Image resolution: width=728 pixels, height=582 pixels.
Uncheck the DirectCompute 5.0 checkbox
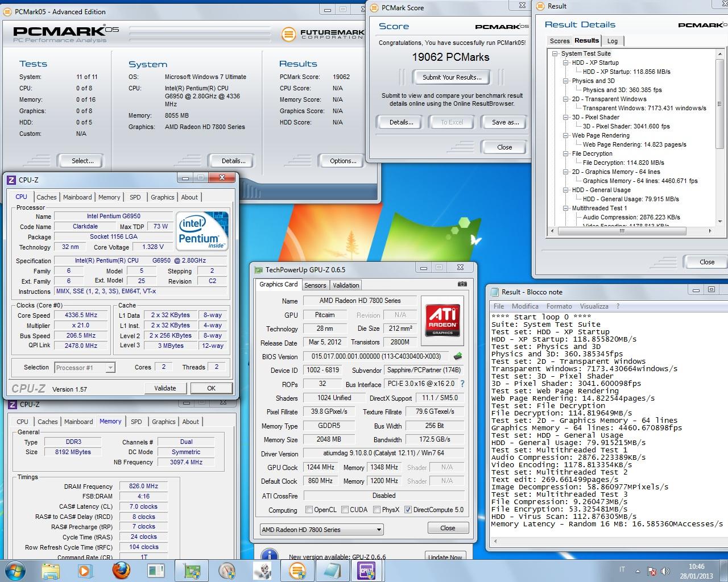[408, 510]
